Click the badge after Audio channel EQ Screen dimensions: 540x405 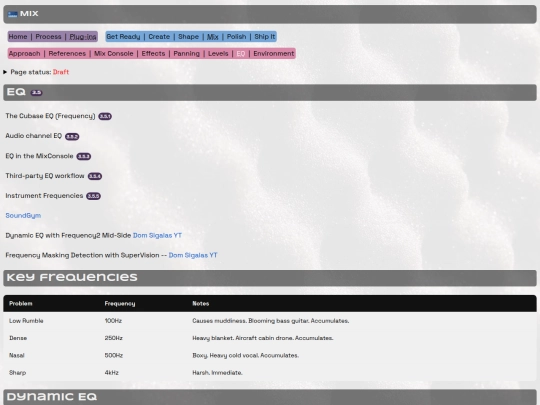click(x=72, y=136)
